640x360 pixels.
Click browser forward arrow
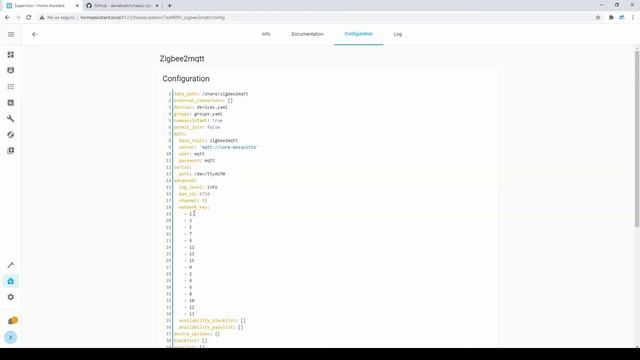coord(18,18)
